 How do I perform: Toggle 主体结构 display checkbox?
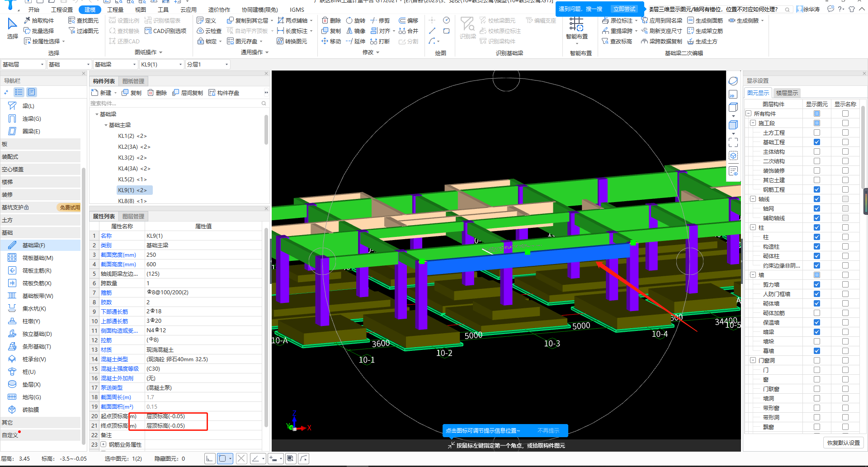point(817,151)
